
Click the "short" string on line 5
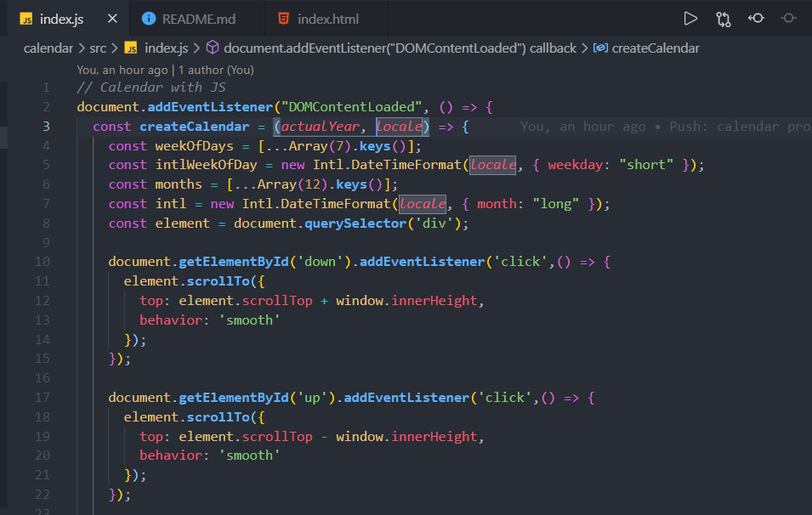click(x=646, y=165)
